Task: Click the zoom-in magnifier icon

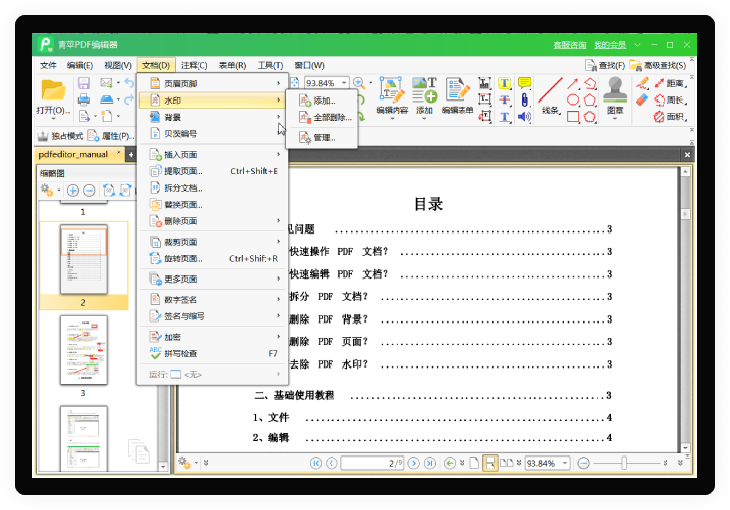Action: [x=359, y=83]
